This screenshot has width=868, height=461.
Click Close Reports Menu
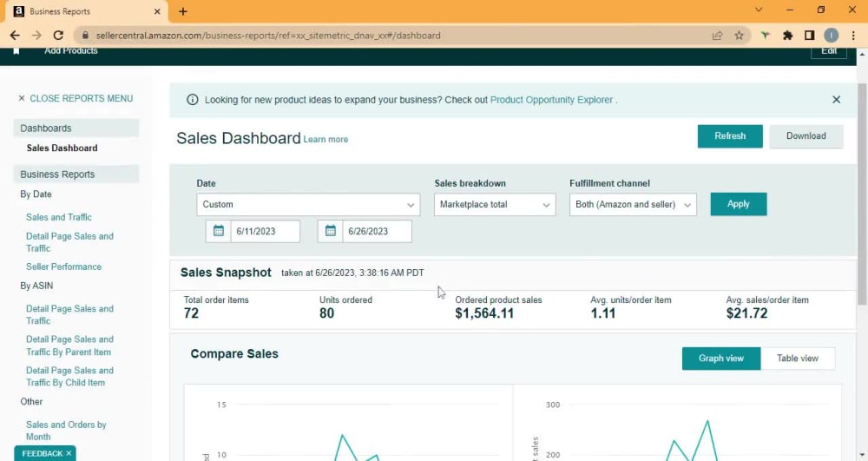[76, 98]
